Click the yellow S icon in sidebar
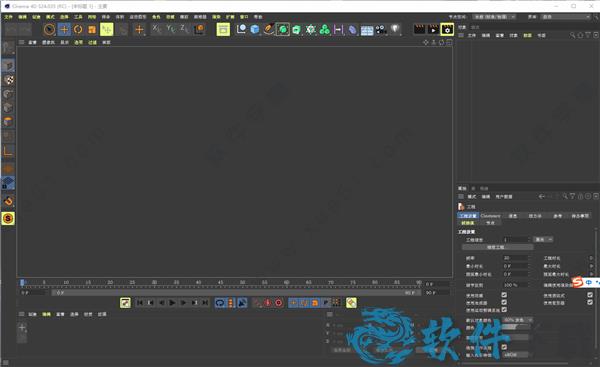The image size is (600, 367). coord(8,219)
